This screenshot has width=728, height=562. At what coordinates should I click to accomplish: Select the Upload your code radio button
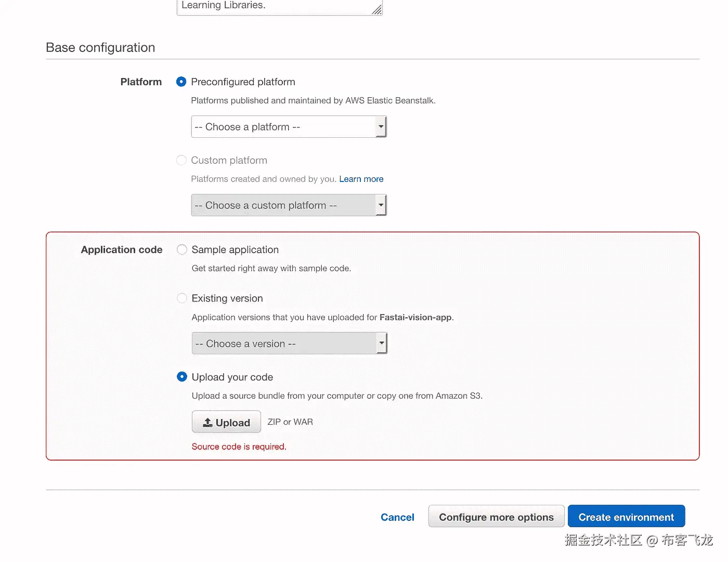click(182, 377)
